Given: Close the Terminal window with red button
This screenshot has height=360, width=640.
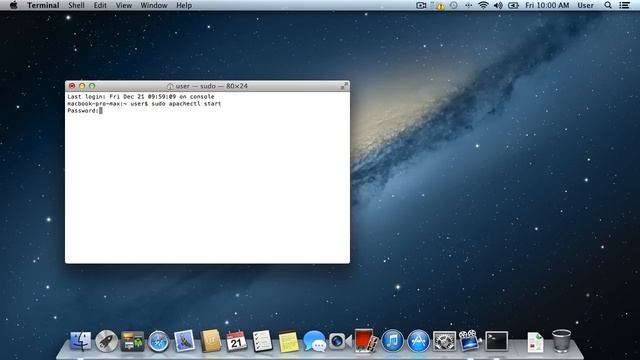Looking at the screenshot, I should [x=72, y=86].
